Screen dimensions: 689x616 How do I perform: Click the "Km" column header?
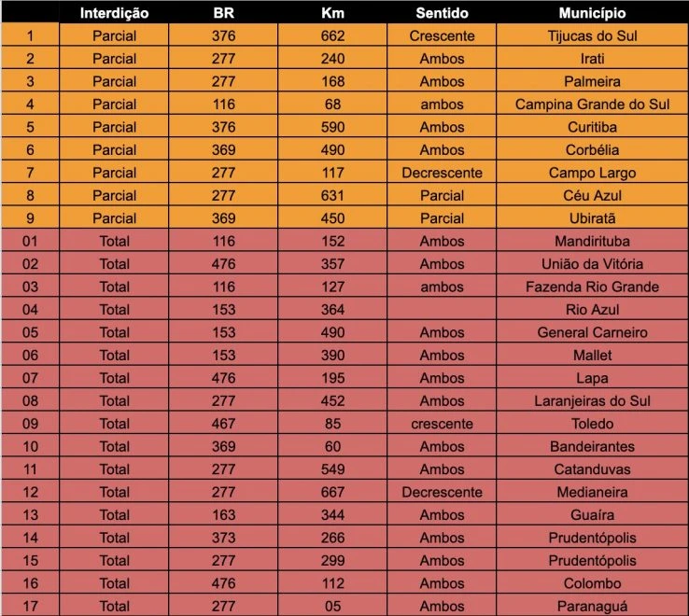click(332, 14)
